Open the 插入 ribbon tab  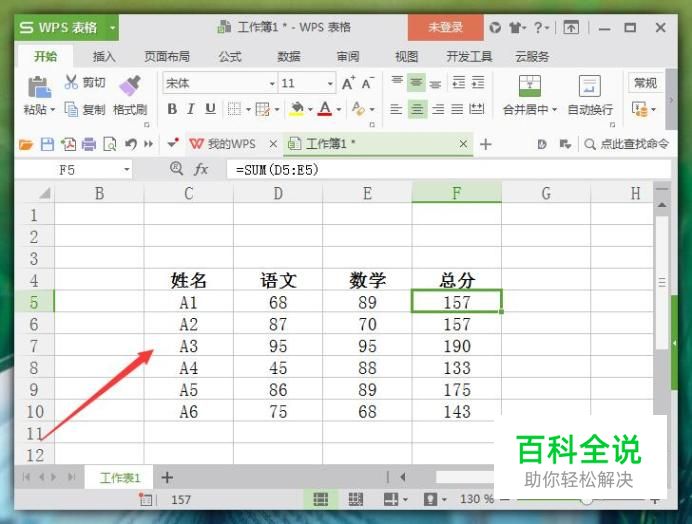(104, 57)
